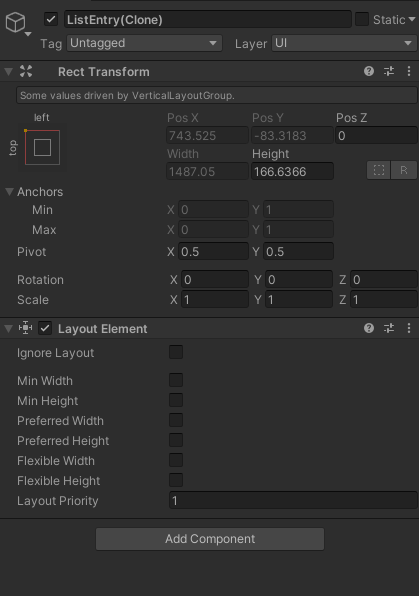Screen dimensions: 419x596
Task: Click the GameObject cube icon
Action: [x=16, y=22]
